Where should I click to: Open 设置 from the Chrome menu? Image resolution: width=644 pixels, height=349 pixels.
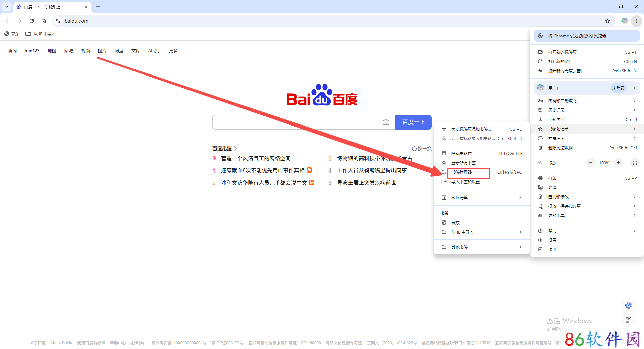[587, 240]
